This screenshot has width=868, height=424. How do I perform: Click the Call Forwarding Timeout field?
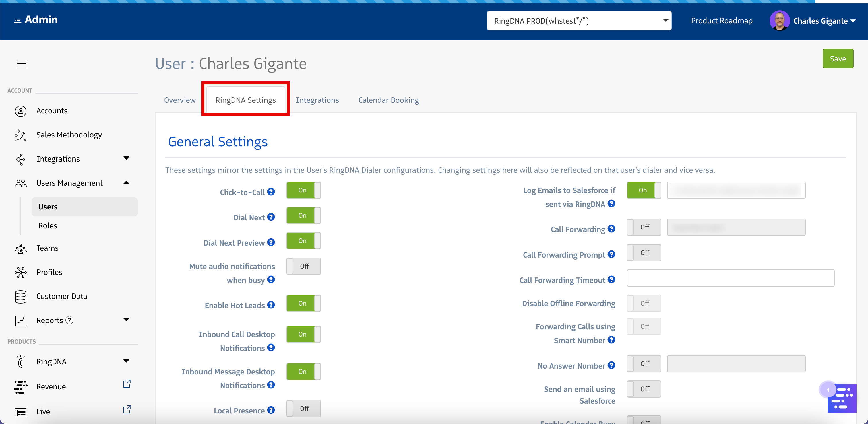(730, 278)
